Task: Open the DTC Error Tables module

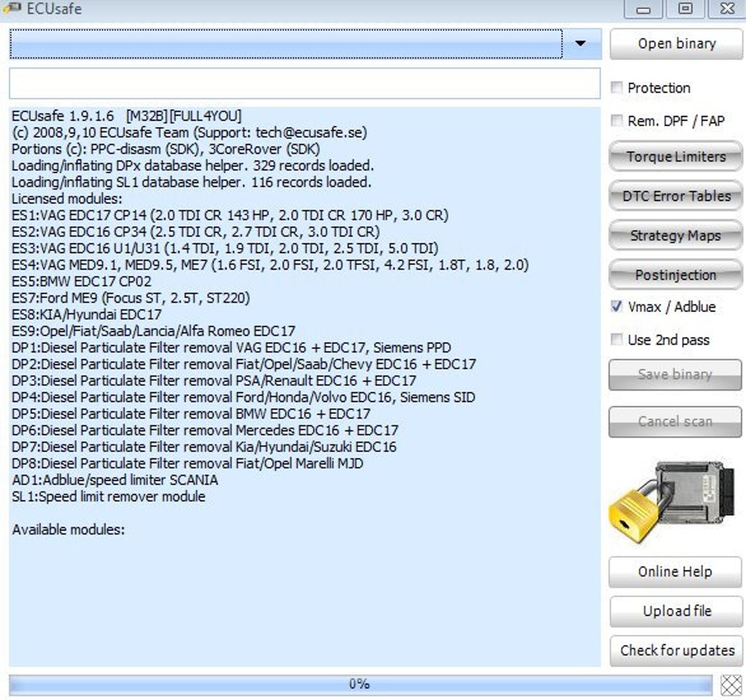Action: pyautogui.click(x=675, y=196)
